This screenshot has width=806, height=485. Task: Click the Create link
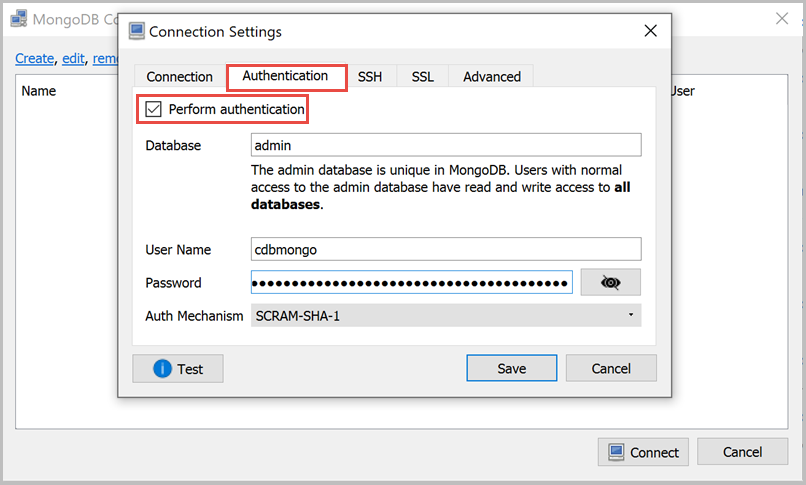34,59
